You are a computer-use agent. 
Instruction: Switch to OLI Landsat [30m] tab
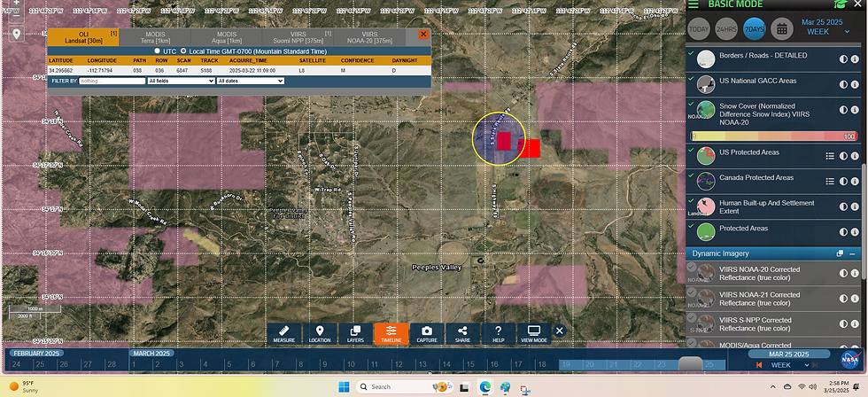click(x=83, y=37)
